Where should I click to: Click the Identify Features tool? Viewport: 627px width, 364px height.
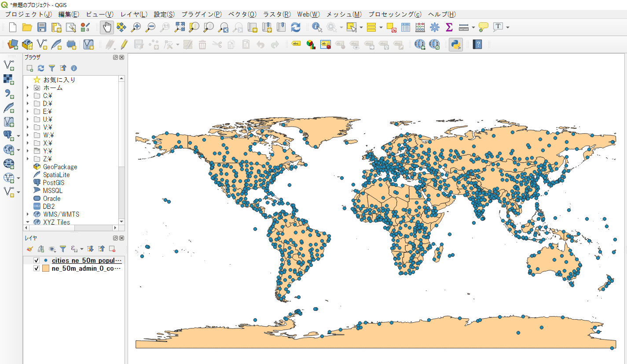[317, 27]
